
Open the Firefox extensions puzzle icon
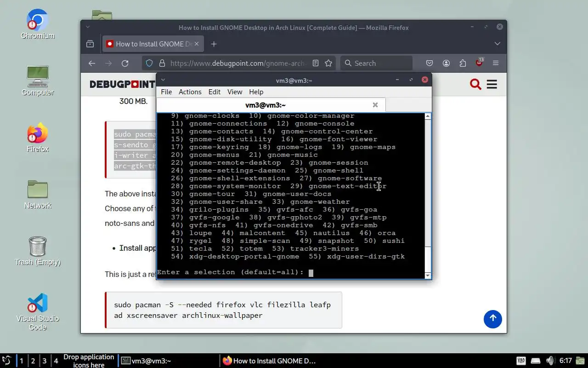[x=463, y=63]
